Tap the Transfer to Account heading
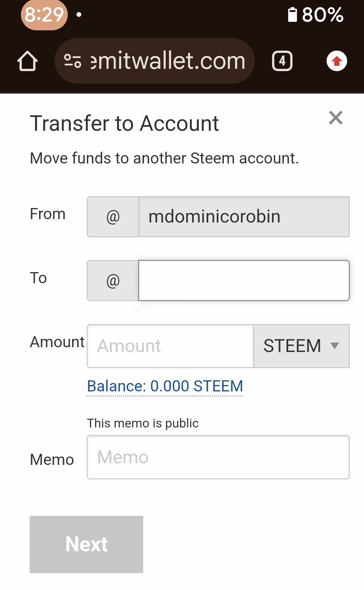364x590 pixels. 124,123
